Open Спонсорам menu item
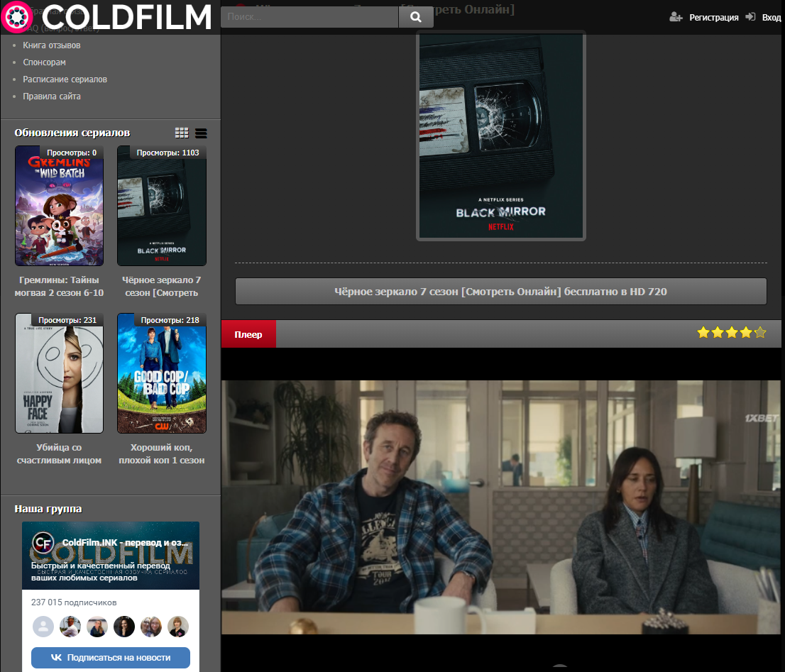The height and width of the screenshot is (672, 785). [44, 62]
